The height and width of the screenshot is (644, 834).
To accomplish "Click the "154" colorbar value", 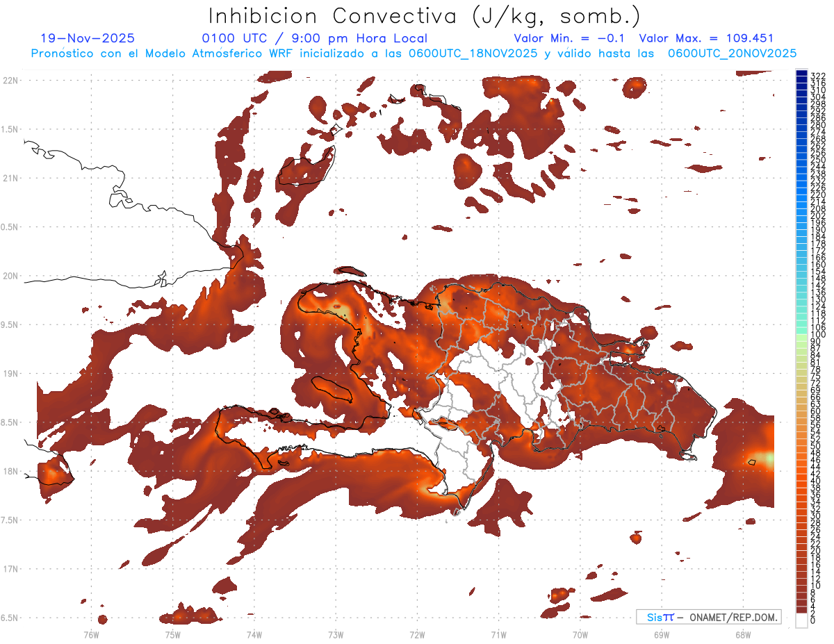I will (x=818, y=272).
